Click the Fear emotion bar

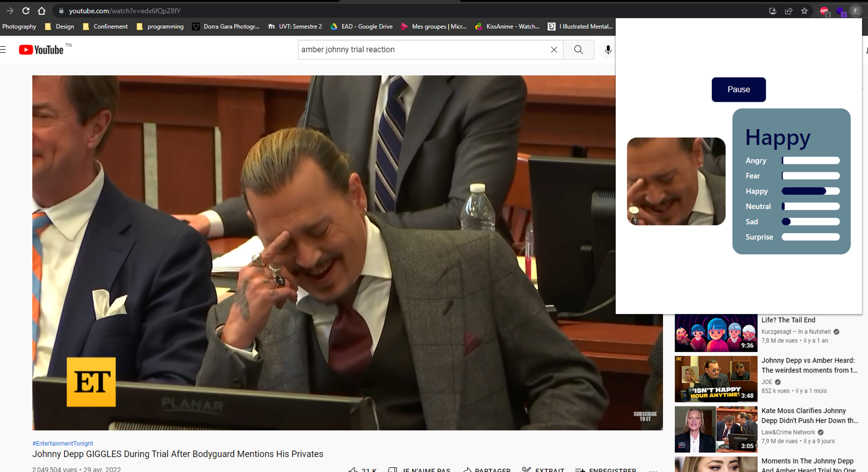click(811, 176)
